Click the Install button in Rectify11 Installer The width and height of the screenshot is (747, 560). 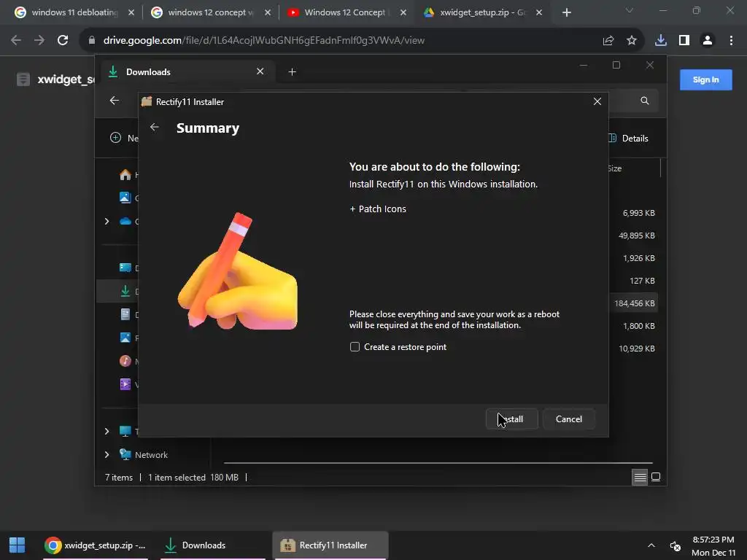pos(511,419)
